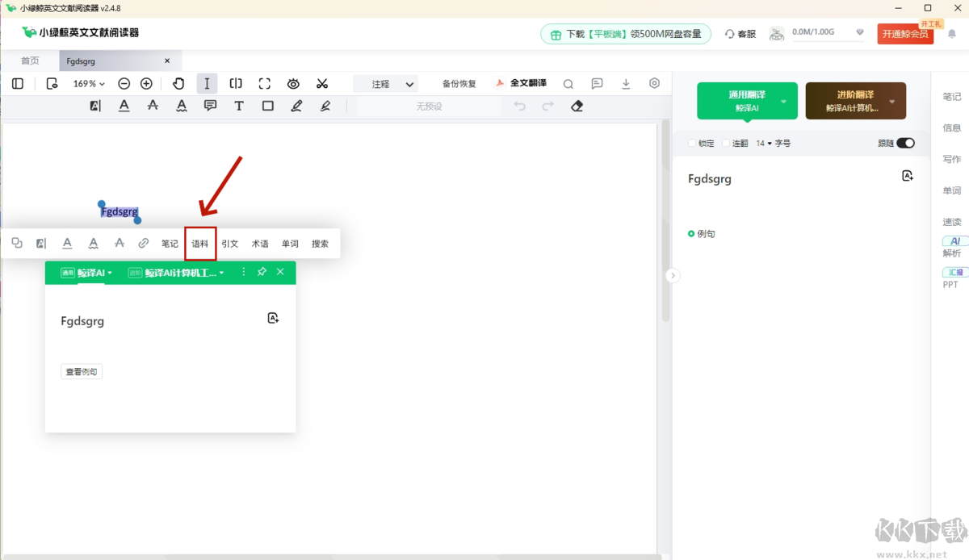Expand the 通用翻译 engine dropdown

pyautogui.click(x=783, y=102)
